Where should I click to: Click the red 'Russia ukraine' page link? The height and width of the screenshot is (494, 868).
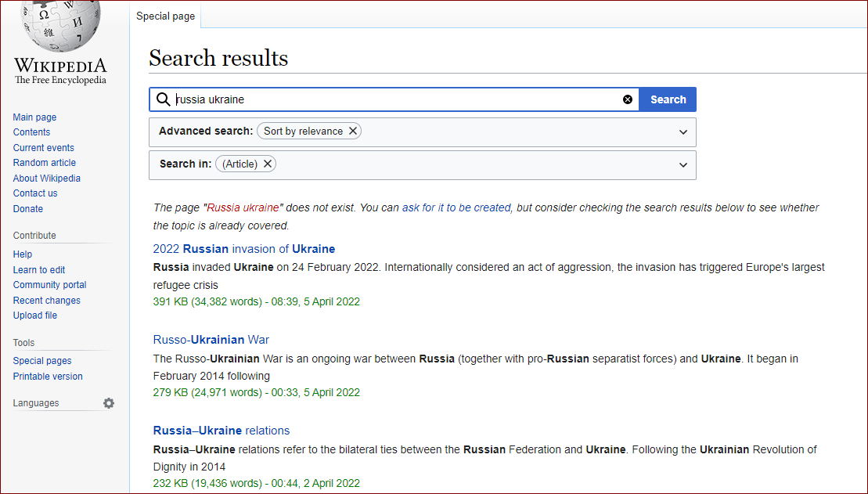[243, 207]
